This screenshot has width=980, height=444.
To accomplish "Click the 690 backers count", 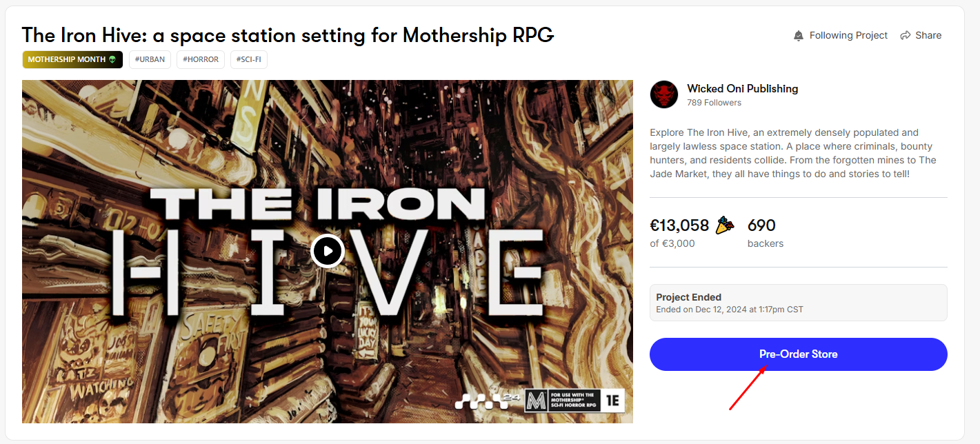I will (x=762, y=226).
